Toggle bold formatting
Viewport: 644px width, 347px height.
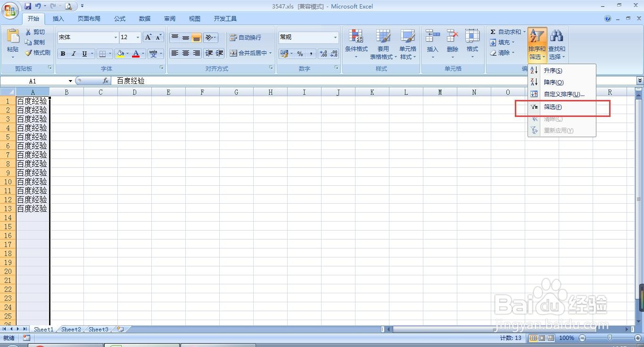coord(63,54)
